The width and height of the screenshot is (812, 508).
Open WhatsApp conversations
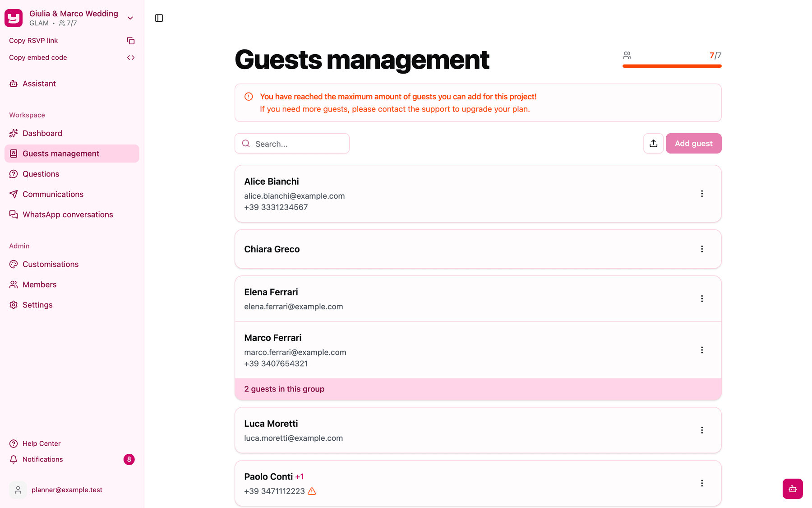pos(72,214)
